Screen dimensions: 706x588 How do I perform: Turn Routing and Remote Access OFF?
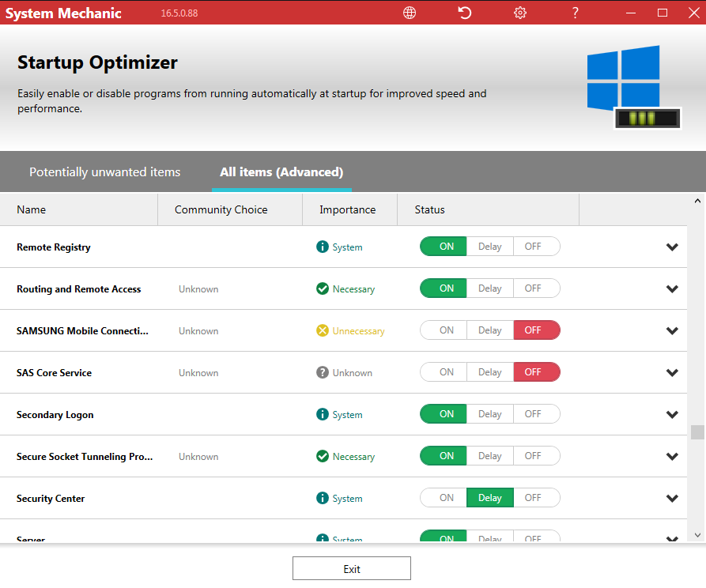[537, 288]
